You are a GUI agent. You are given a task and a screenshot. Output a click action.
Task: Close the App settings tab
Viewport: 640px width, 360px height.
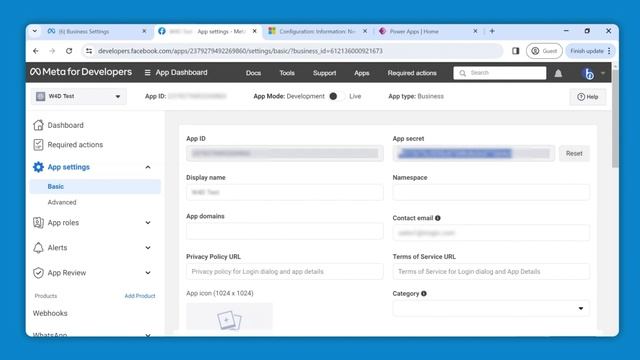(254, 31)
